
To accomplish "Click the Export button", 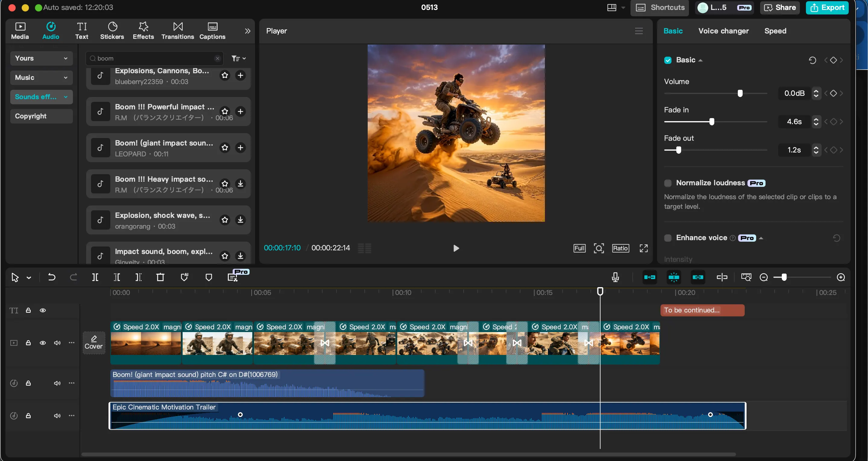I will (x=827, y=8).
